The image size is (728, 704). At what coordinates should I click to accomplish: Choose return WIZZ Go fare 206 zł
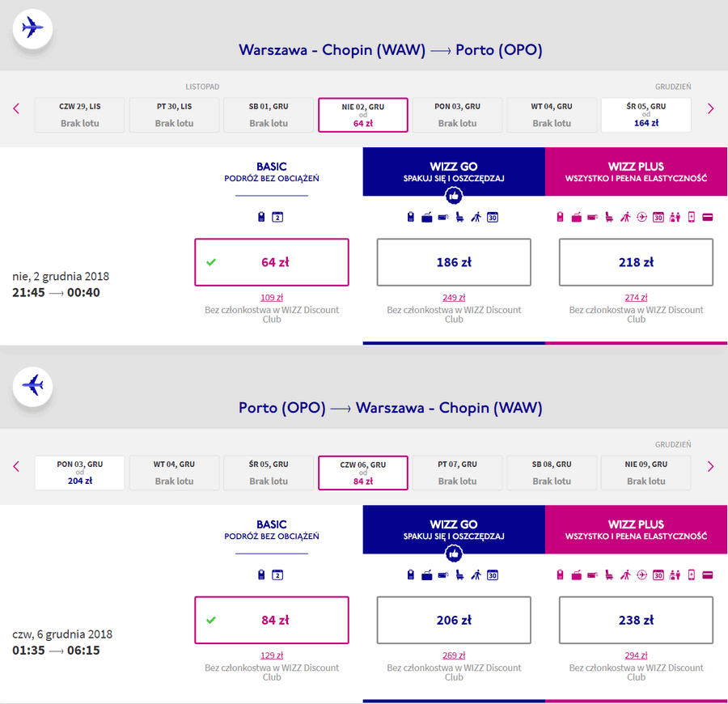click(x=454, y=620)
